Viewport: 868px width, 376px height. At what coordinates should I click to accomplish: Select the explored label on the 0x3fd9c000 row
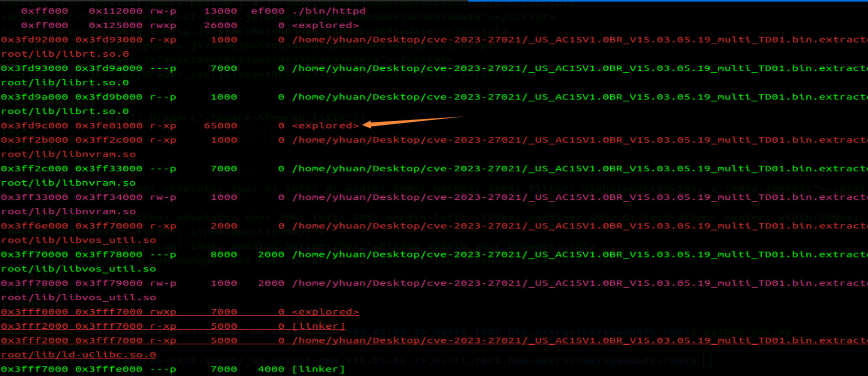click(x=325, y=126)
